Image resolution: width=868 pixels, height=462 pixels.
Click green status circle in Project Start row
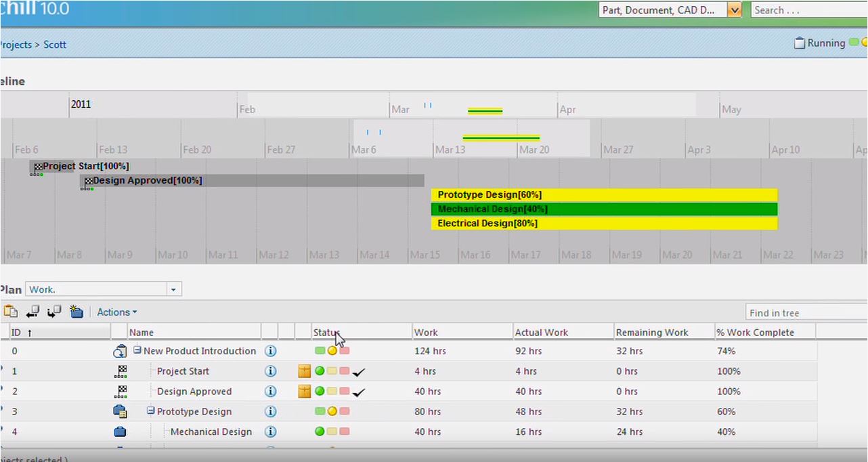point(320,371)
